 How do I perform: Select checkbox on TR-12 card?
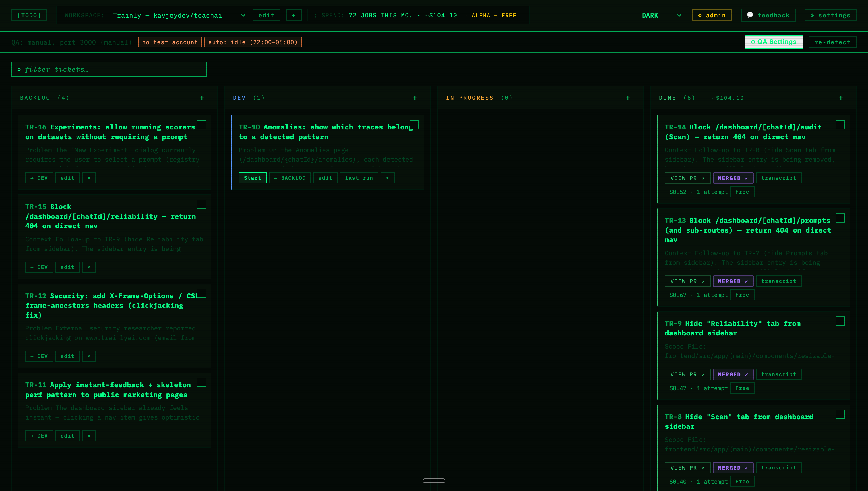(201, 293)
